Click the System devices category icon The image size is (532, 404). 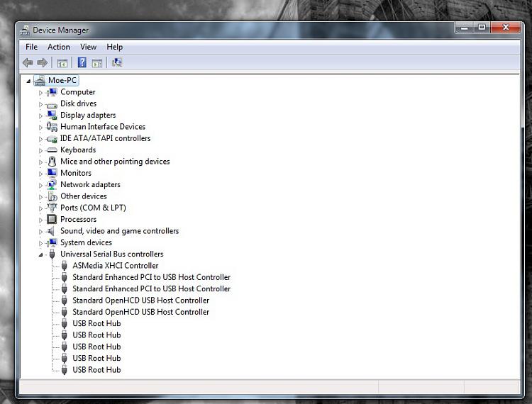(52, 242)
